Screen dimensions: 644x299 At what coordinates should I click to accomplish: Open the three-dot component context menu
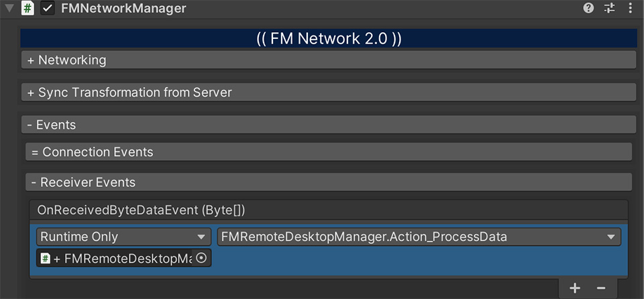click(x=631, y=8)
